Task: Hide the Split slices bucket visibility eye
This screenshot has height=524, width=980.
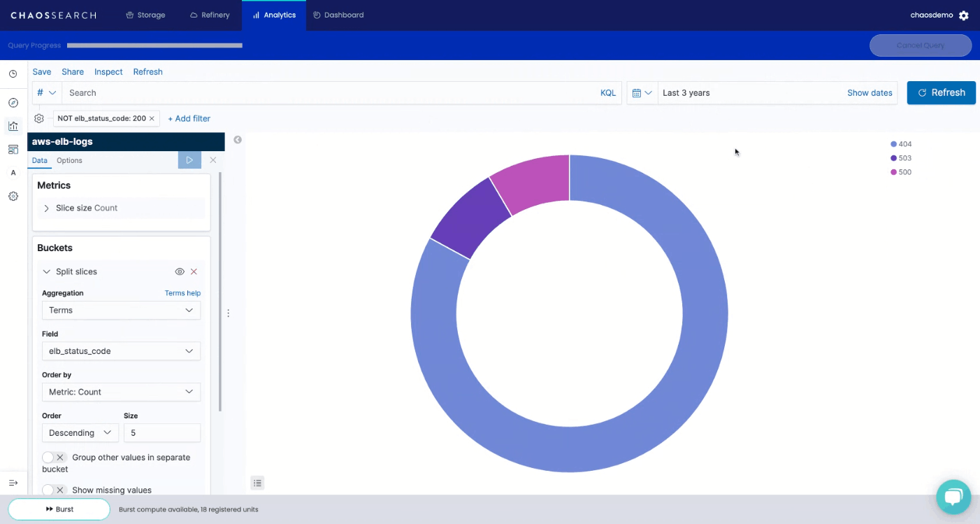Action: click(x=180, y=271)
